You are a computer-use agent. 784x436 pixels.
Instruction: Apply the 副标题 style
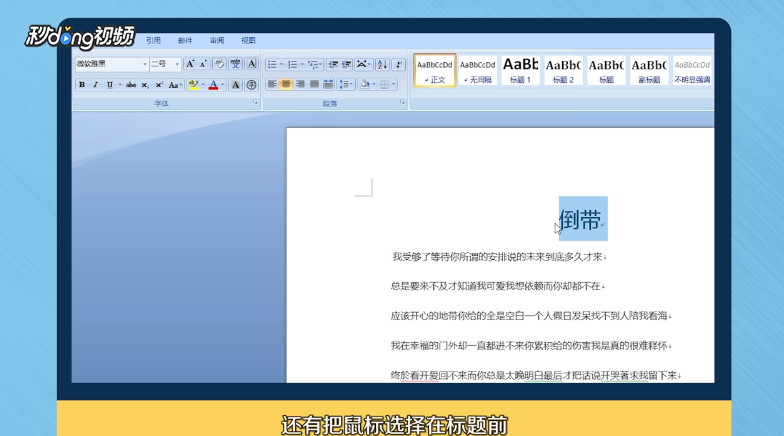point(650,70)
